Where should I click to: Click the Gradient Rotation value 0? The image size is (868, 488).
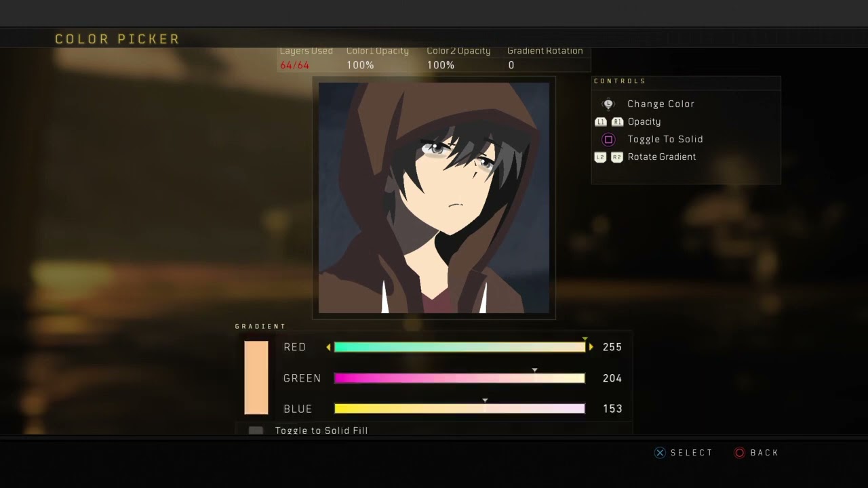click(x=511, y=65)
